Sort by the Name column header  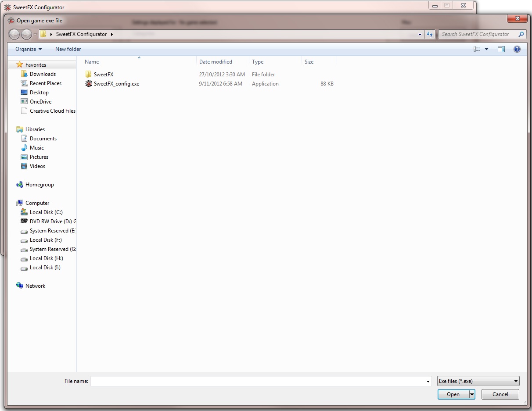[139, 62]
